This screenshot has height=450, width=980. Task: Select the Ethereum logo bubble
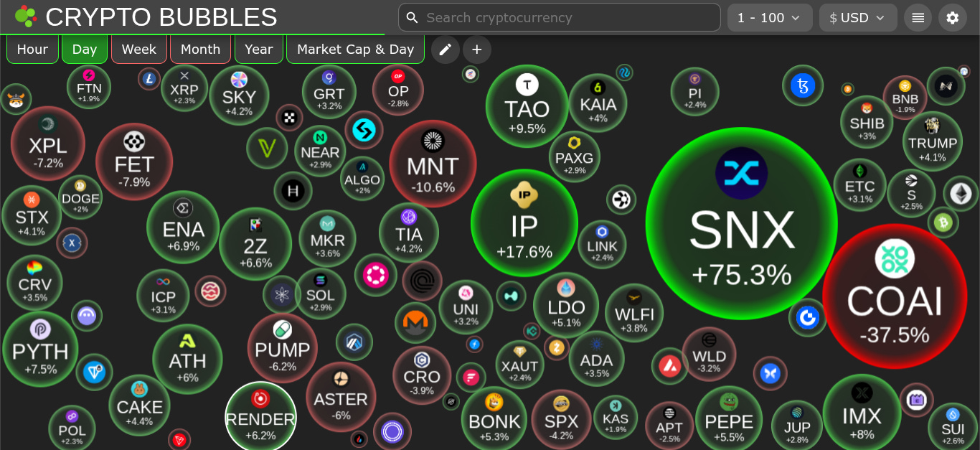tap(961, 194)
